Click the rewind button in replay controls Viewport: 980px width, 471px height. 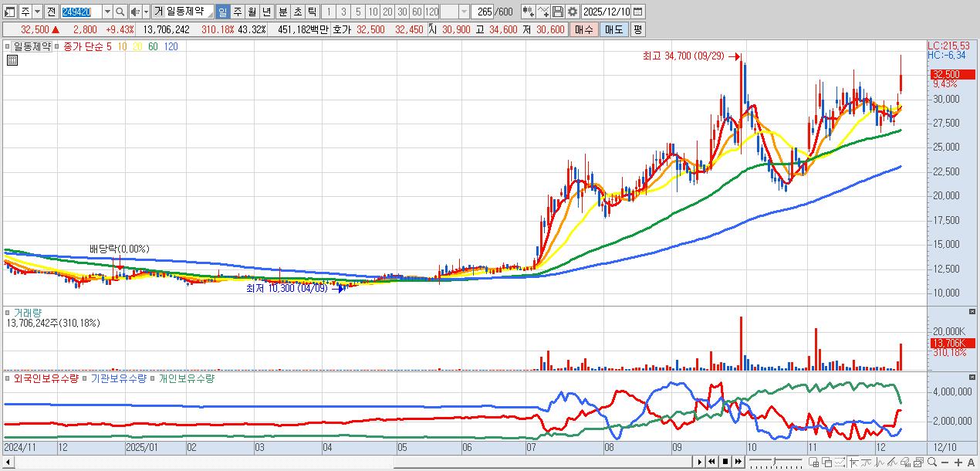tap(711, 462)
